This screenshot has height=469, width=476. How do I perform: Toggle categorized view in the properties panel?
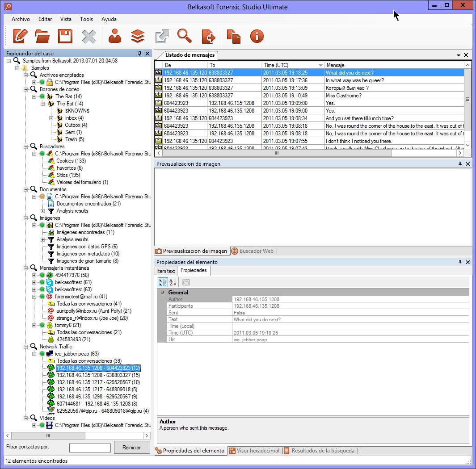pyautogui.click(x=163, y=282)
